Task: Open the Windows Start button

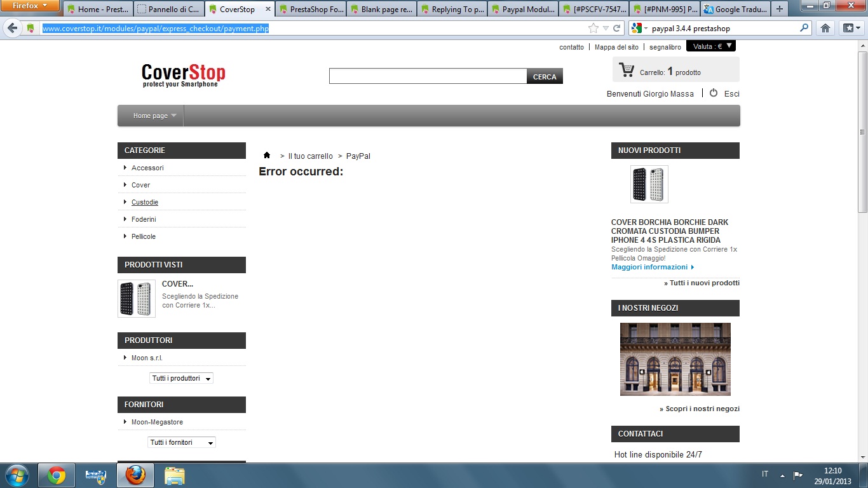Action: (17, 475)
